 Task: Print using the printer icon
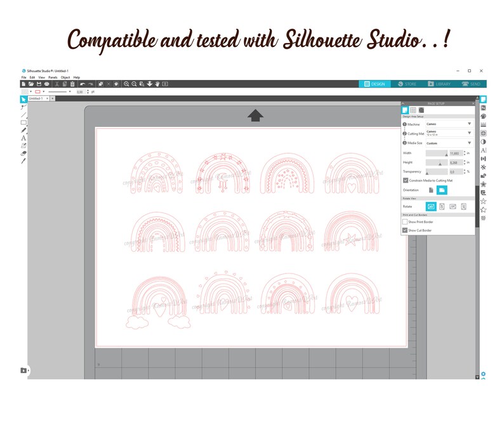coord(46,84)
